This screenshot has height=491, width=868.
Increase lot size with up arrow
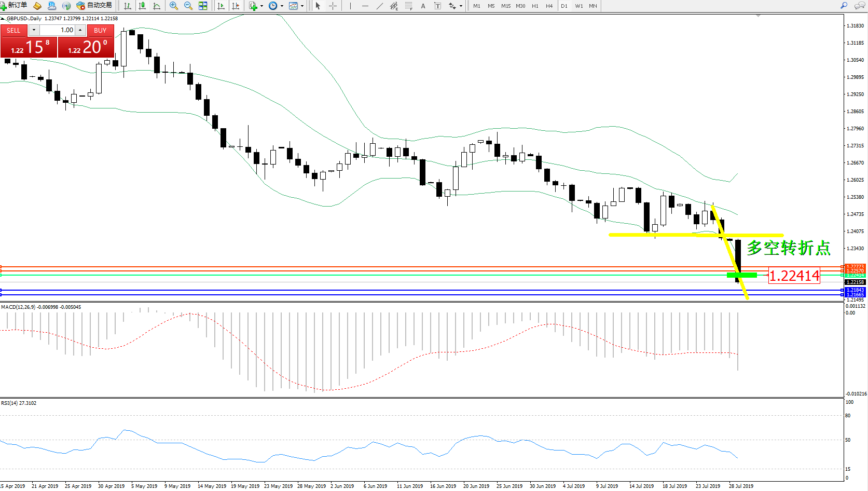[x=80, y=30]
